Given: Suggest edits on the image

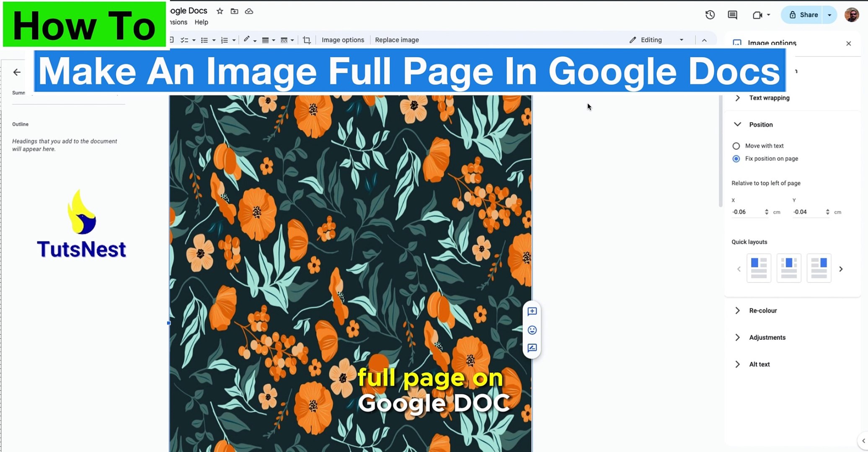Looking at the screenshot, I should (x=532, y=348).
